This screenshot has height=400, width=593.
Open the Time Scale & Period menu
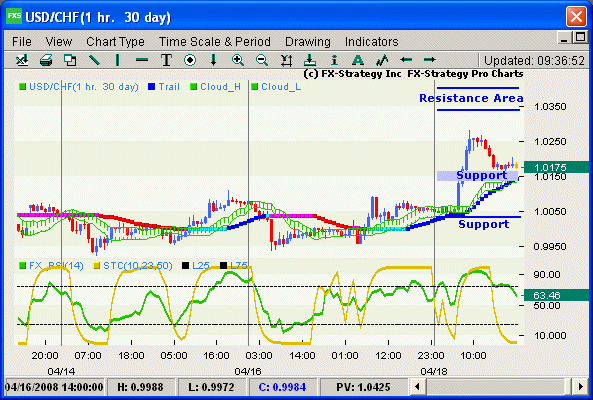tap(215, 42)
